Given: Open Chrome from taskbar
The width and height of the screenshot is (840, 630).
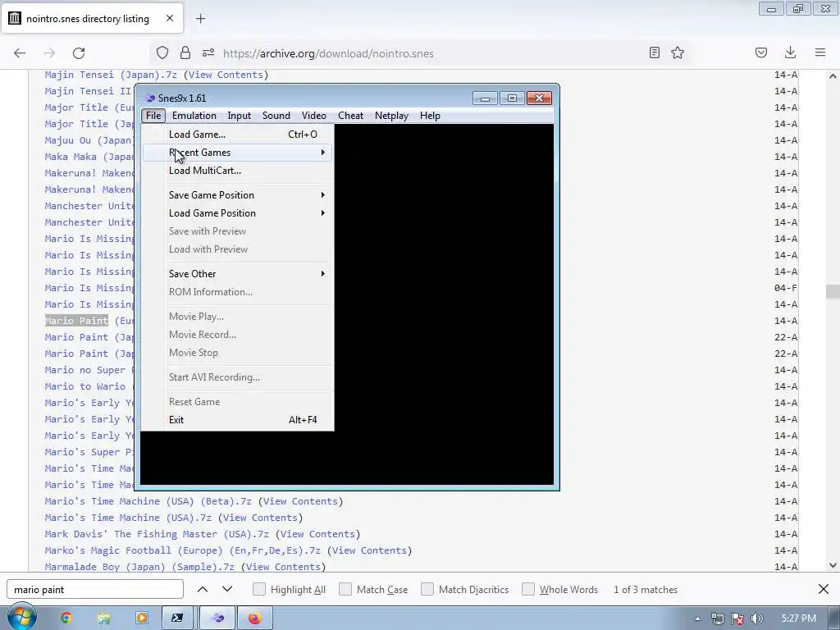Looking at the screenshot, I should coord(66,619).
